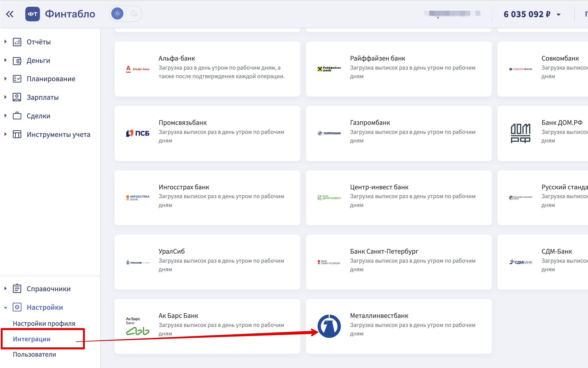Go to Настройки профиля
Viewport: 588px width, 368px height.
coord(44,323)
